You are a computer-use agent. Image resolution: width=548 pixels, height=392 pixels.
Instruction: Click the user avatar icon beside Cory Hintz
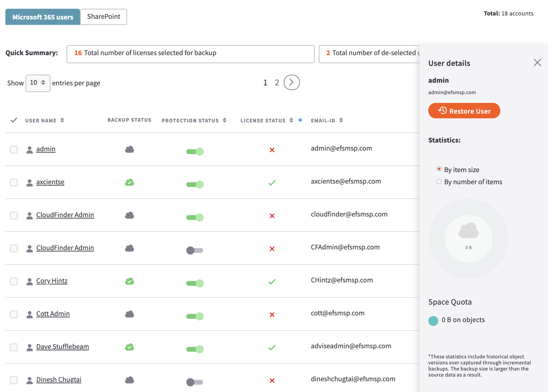coord(29,281)
